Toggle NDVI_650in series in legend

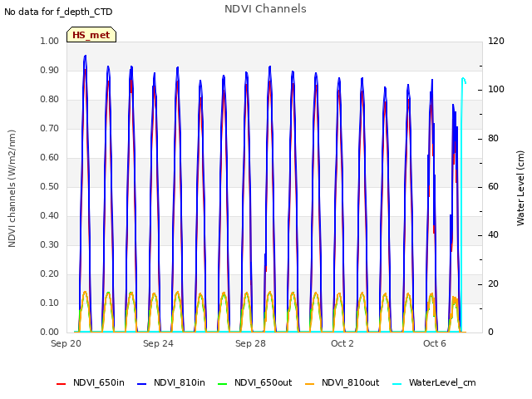(x=91, y=382)
